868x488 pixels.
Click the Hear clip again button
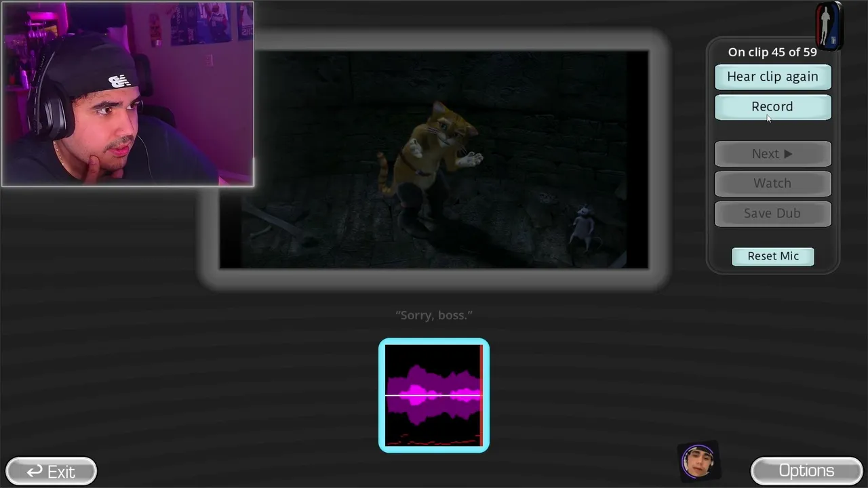tap(772, 77)
